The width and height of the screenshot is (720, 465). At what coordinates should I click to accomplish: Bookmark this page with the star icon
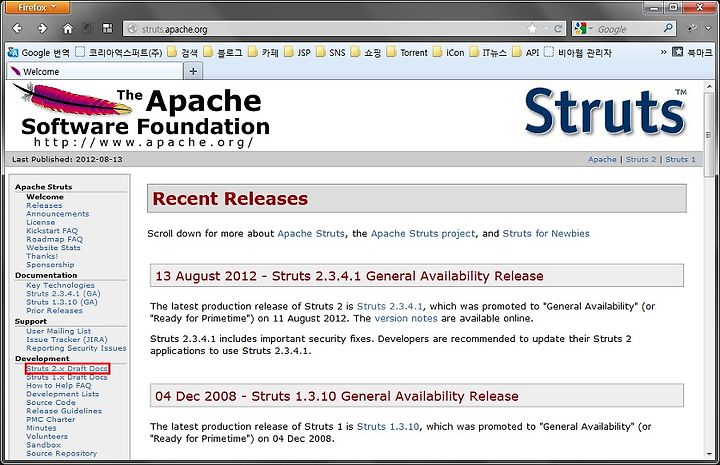pos(532,29)
